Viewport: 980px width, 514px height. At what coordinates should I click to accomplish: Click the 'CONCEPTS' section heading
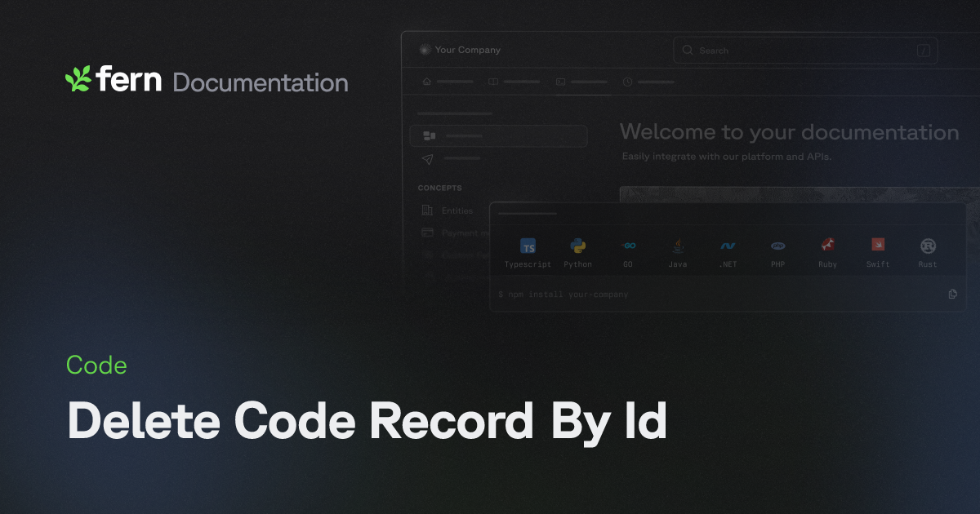(440, 188)
